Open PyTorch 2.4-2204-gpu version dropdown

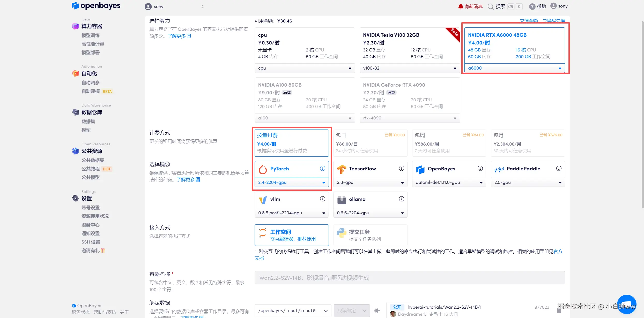291,183
